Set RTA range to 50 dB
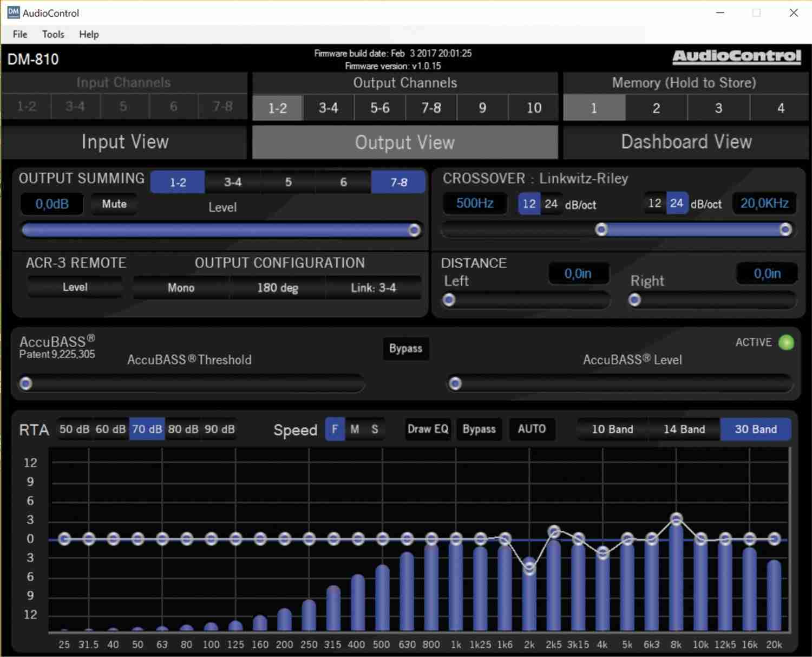Viewport: 812px width, 657px height. pos(74,429)
